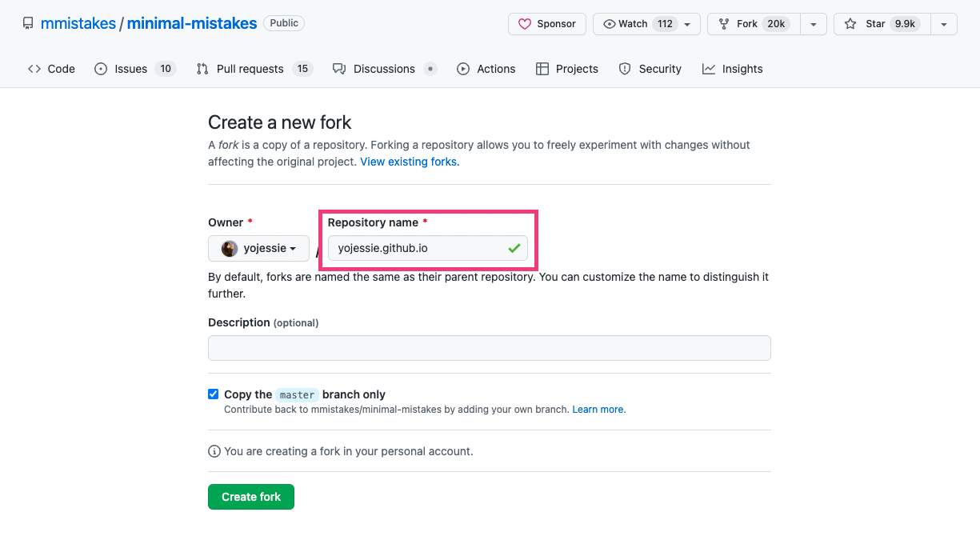Screen dimensions: 980x540
Task: Click the Public visibility badge
Action: point(284,23)
